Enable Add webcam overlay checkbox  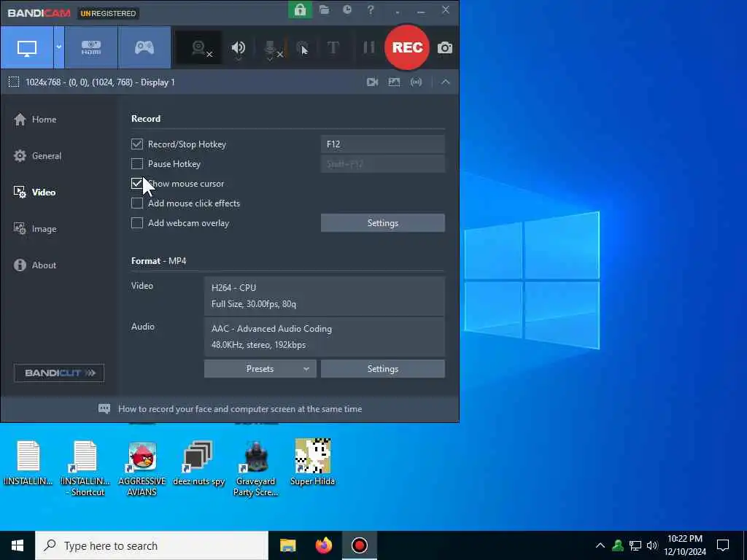click(137, 223)
